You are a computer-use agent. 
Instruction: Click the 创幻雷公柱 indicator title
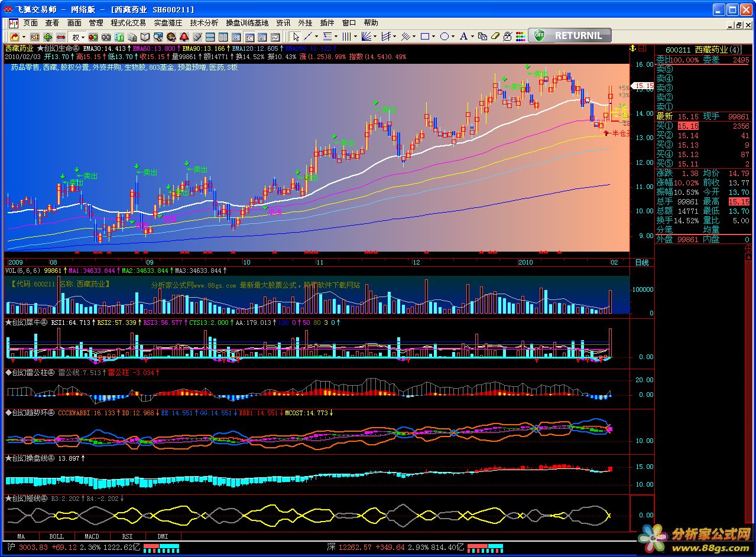30,373
